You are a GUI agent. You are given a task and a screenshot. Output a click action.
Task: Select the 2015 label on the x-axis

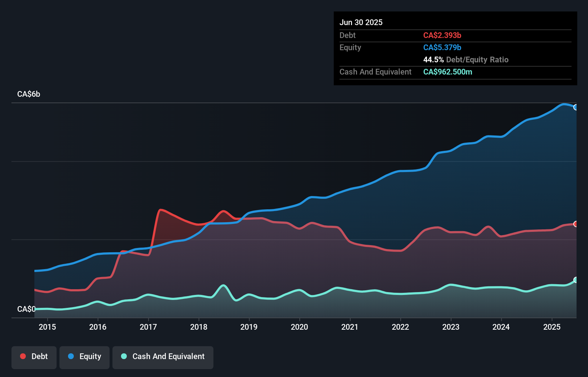(47, 327)
